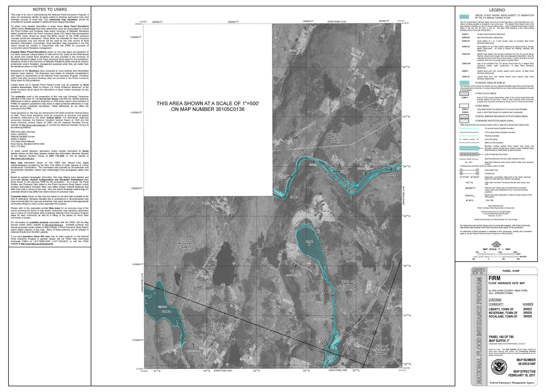Click the Homeland Security seal emblem
The height and width of the screenshot is (392, 546).
tap(499, 367)
